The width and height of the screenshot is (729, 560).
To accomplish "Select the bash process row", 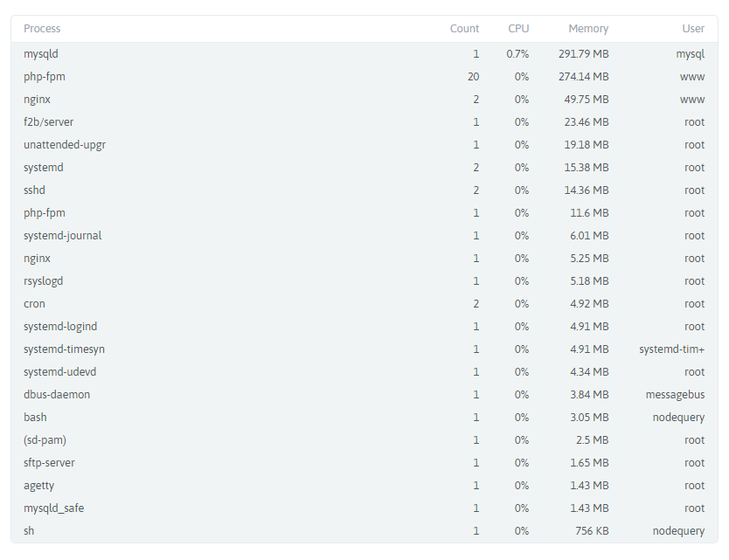I will pos(35,418).
